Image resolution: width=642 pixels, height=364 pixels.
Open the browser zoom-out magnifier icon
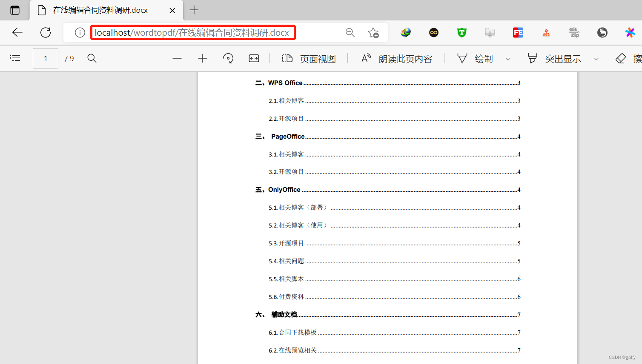click(350, 32)
